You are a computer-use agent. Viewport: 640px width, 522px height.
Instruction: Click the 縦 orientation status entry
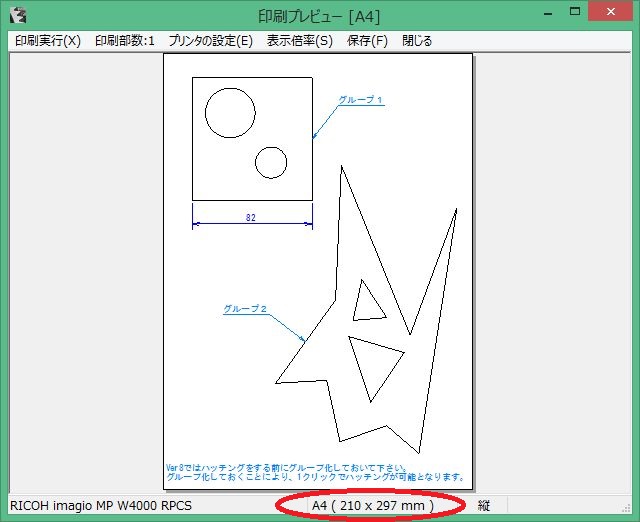[484, 506]
